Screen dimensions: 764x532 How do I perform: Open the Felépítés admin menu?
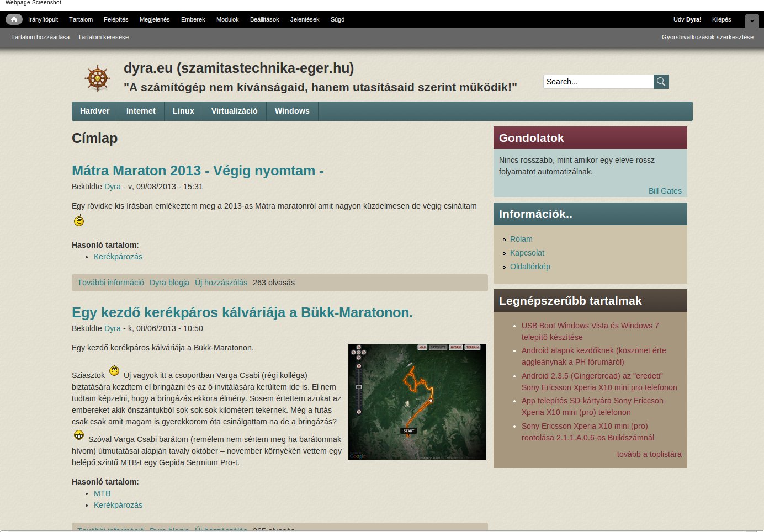coord(116,19)
